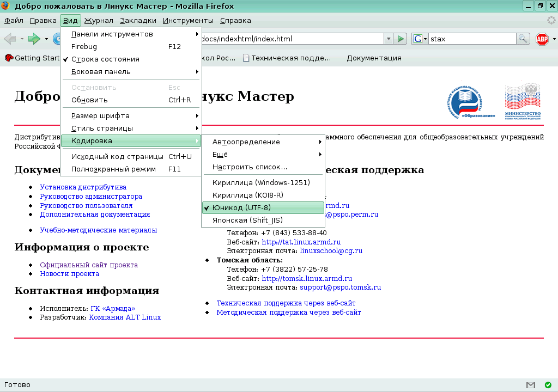This screenshot has width=558, height=392.
Task: Click the magnifier icon to run the search
Action: 522,39
